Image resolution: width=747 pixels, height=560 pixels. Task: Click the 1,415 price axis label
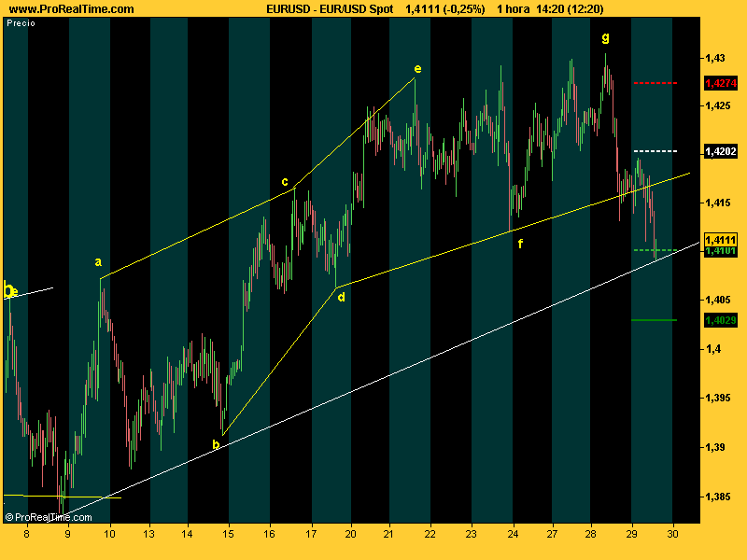pyautogui.click(x=718, y=203)
